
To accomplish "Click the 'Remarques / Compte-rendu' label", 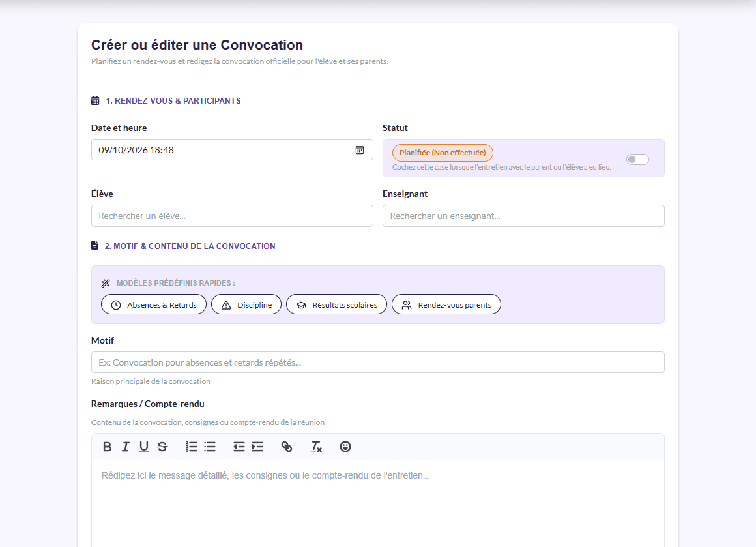I will pyautogui.click(x=147, y=404).
